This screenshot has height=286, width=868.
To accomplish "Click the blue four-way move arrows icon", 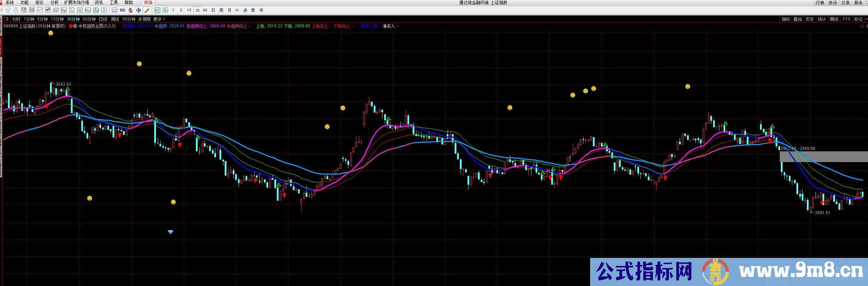I will 139,10.
